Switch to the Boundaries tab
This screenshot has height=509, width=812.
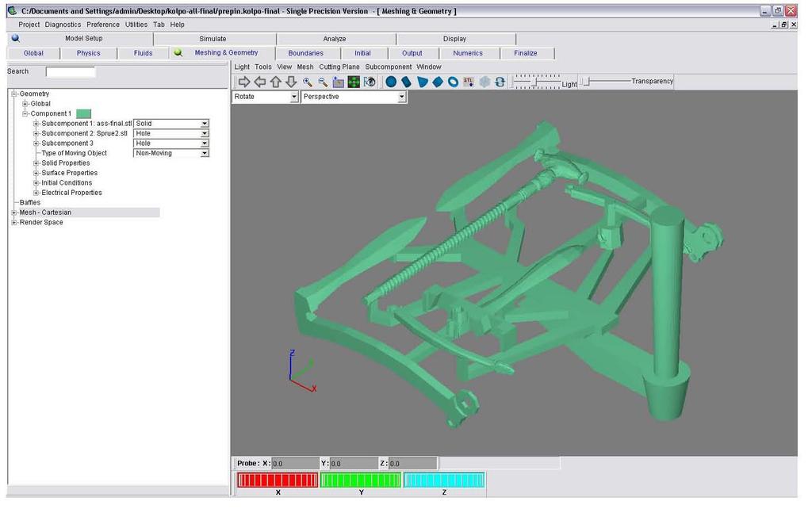(x=305, y=53)
